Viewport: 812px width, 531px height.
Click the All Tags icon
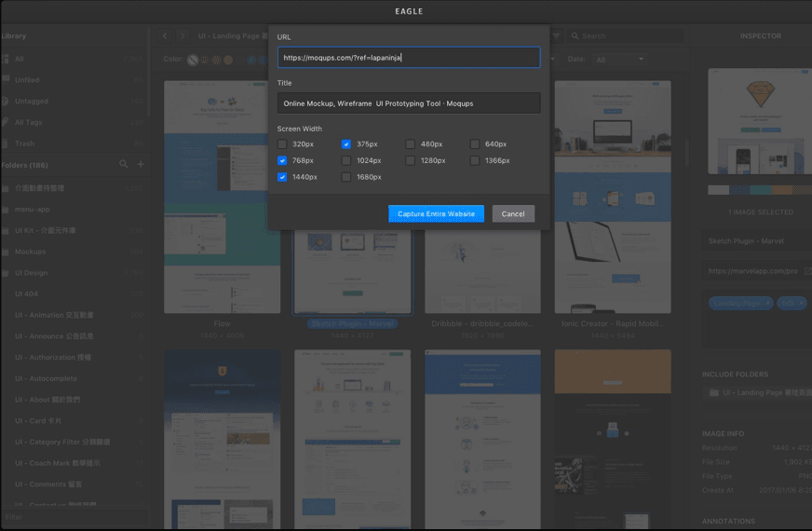click(6, 122)
